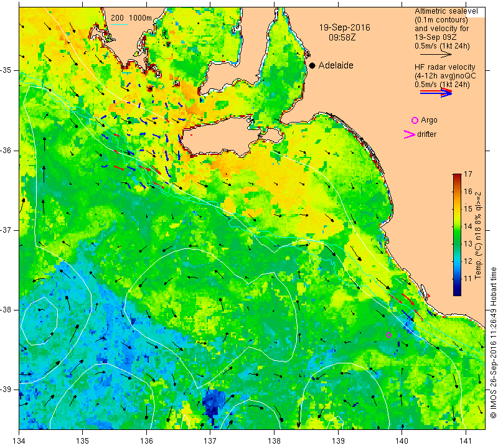
Task: Click the magenta drifter symbol in the legend
Action: coord(410,134)
